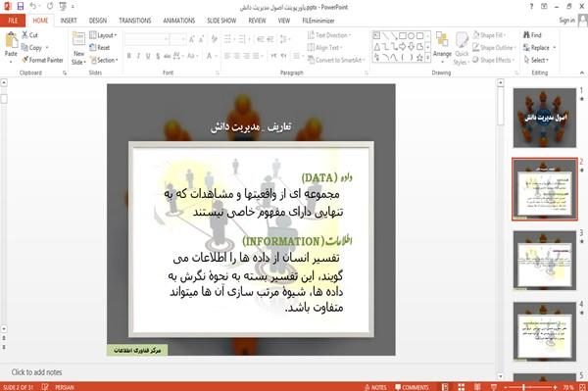Open the Align Text dropdown

click(324, 48)
